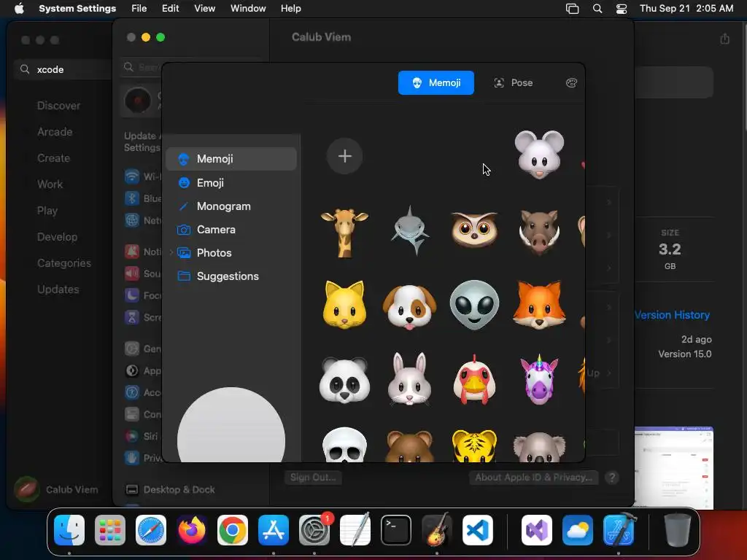Launch Finder from the Dock
Screen dimensions: 747x560
69,530
